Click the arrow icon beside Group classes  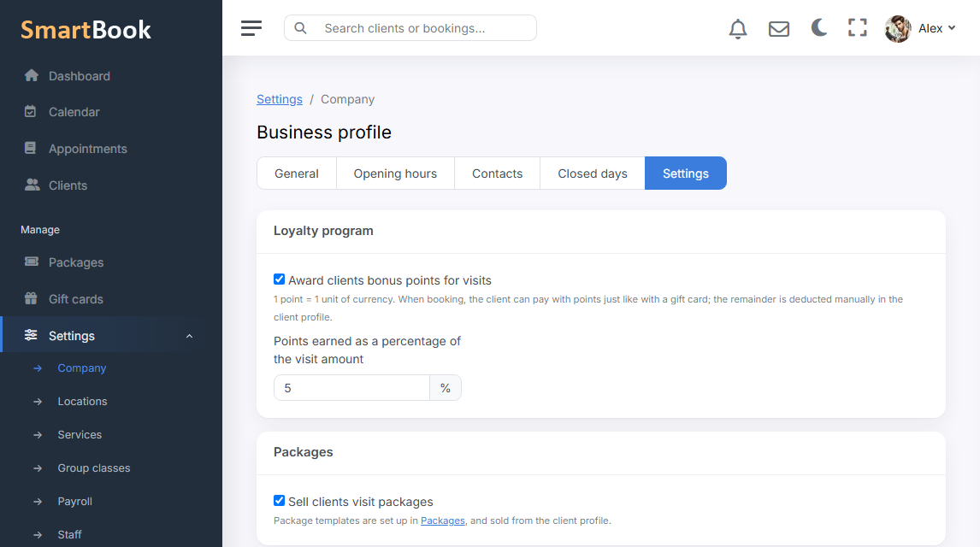pos(38,468)
